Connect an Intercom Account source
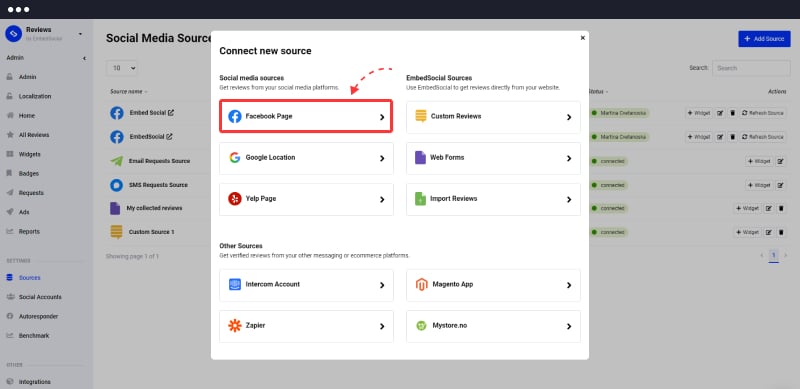The height and width of the screenshot is (389, 800). click(306, 285)
